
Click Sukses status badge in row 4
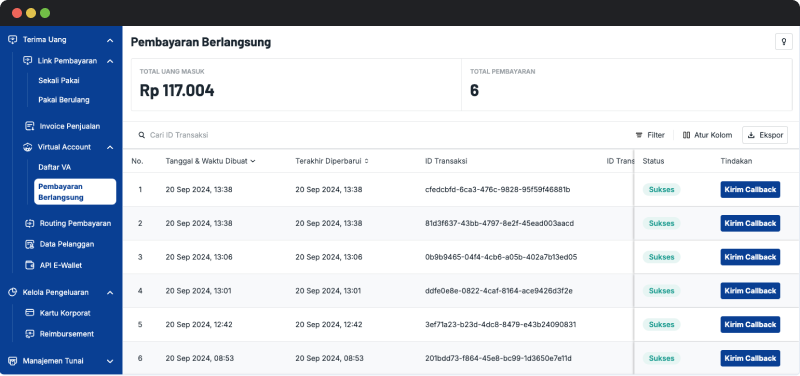click(x=661, y=291)
